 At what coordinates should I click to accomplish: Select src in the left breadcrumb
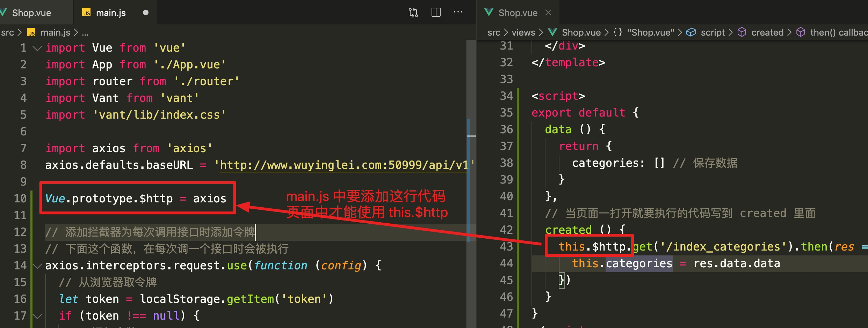[7, 33]
